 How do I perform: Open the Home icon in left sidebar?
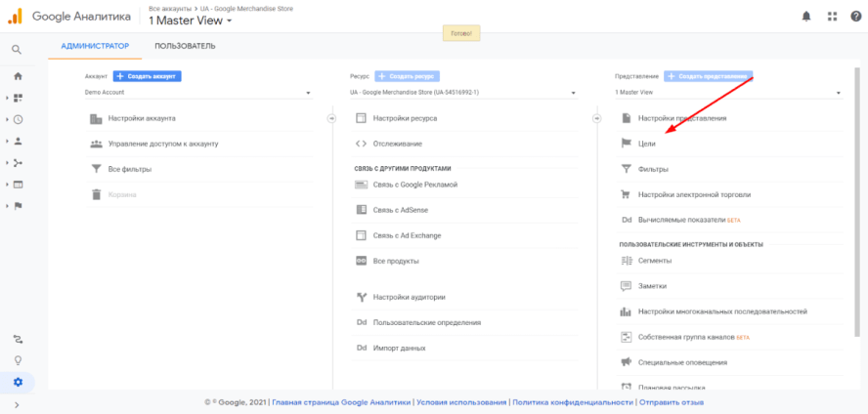pyautogui.click(x=18, y=76)
